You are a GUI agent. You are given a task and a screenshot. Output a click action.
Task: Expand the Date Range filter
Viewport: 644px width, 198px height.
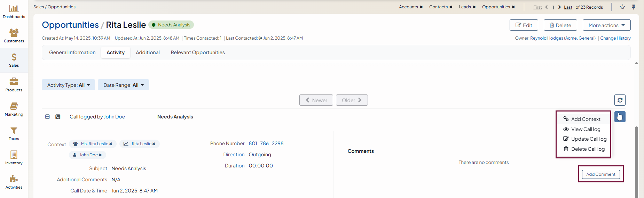tap(123, 85)
